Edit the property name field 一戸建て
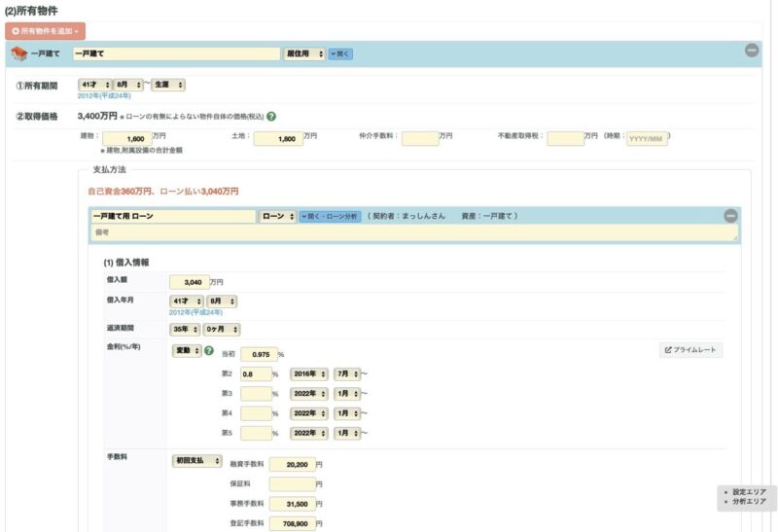This screenshot has width=778, height=532. coord(177,53)
